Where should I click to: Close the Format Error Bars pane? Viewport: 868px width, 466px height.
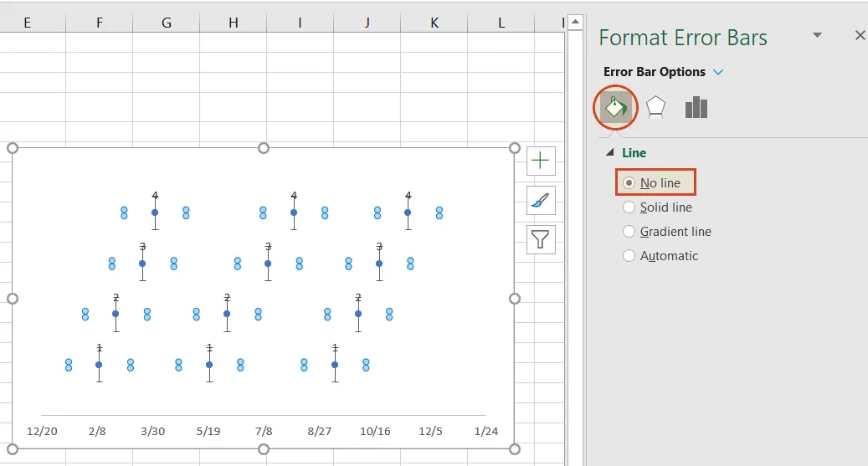(860, 35)
